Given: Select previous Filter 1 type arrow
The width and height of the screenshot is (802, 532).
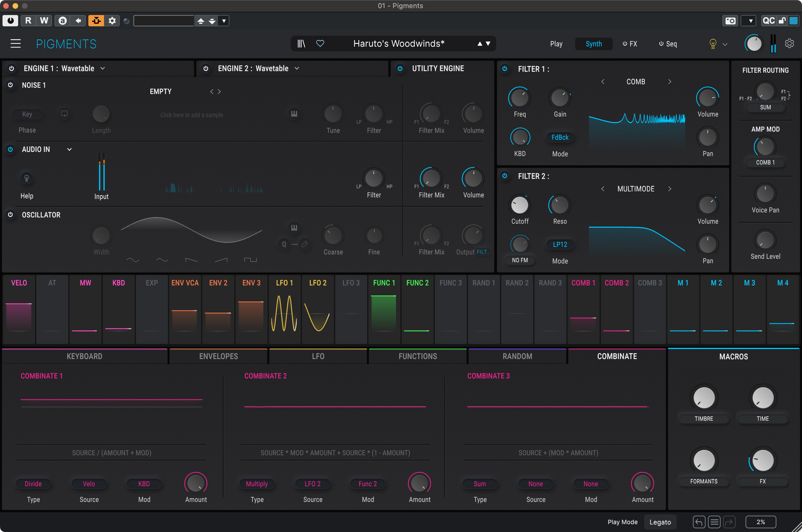Looking at the screenshot, I should tap(602, 82).
